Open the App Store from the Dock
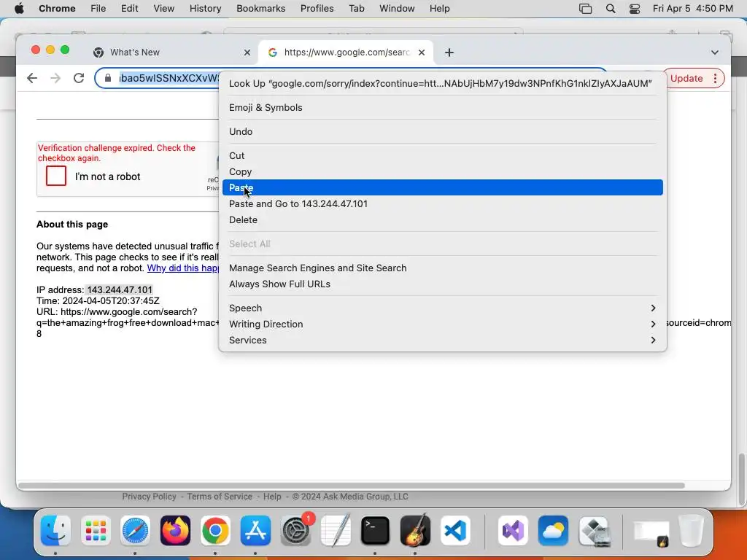The height and width of the screenshot is (560, 747). tap(255, 531)
